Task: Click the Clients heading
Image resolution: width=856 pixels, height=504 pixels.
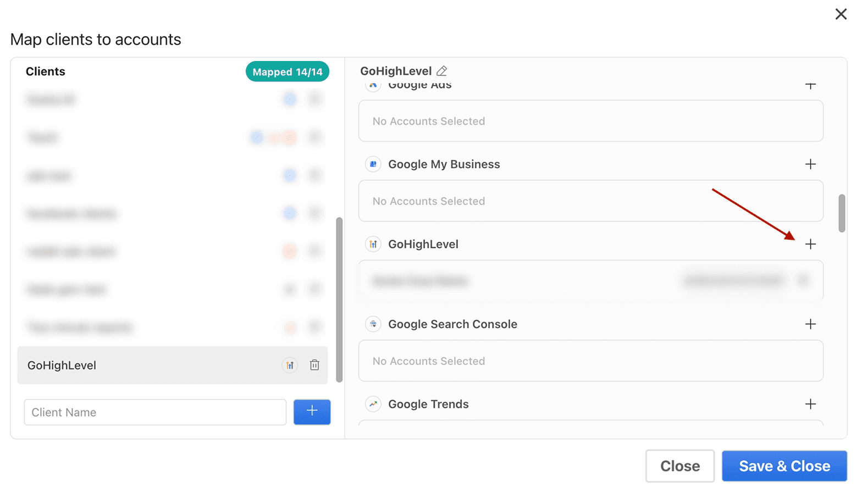Action: tap(46, 71)
